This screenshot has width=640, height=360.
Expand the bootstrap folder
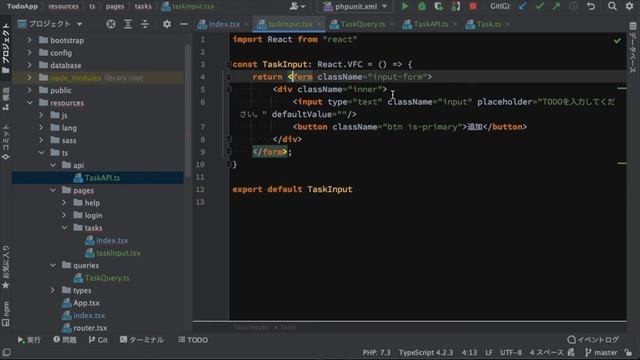pos(29,40)
